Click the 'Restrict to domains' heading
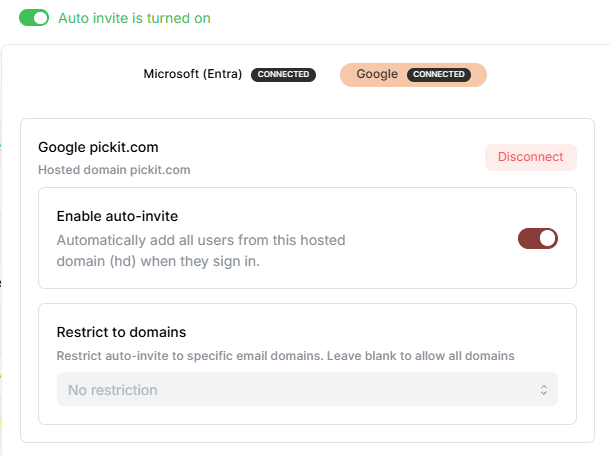Image resolution: width=610 pixels, height=457 pixels. [121, 332]
